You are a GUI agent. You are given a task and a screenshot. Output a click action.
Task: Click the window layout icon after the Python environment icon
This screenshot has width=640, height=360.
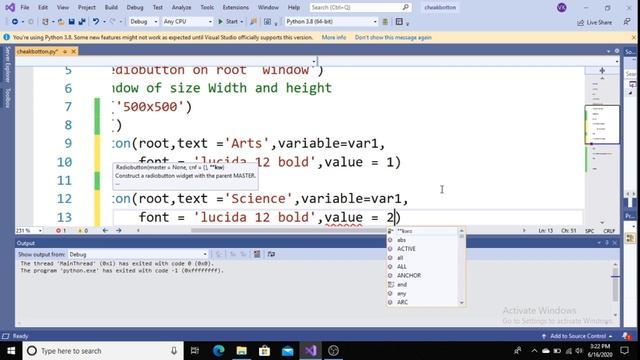pos(399,22)
